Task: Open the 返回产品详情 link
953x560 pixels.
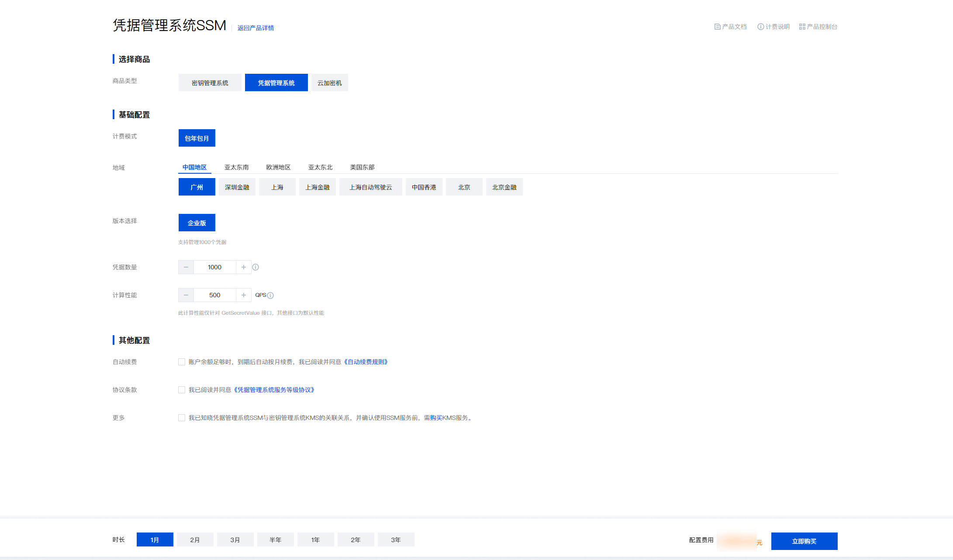Action: point(256,28)
